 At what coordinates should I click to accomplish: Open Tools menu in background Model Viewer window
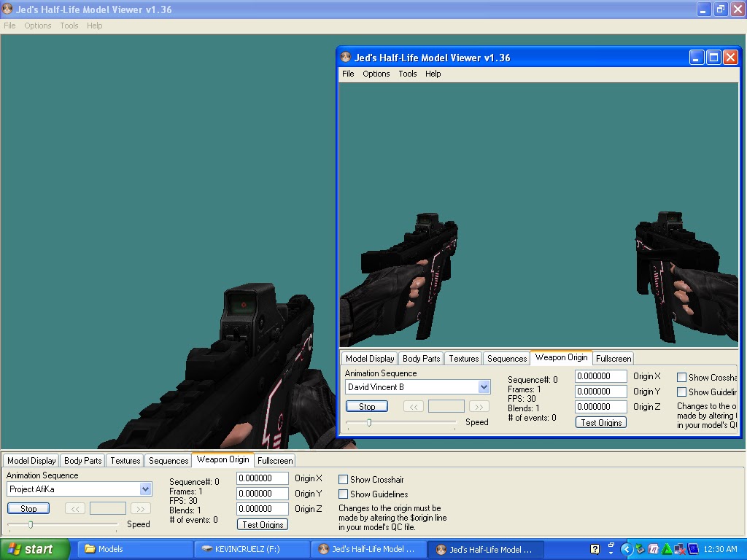[x=69, y=26]
